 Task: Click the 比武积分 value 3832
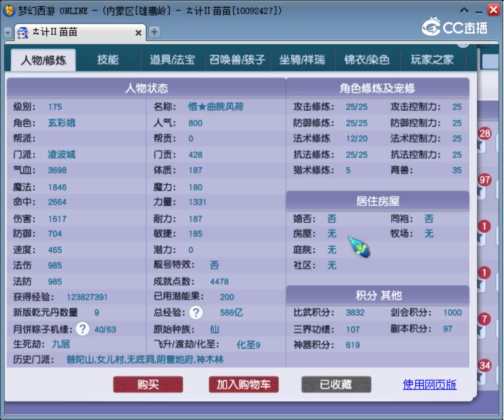(355, 313)
